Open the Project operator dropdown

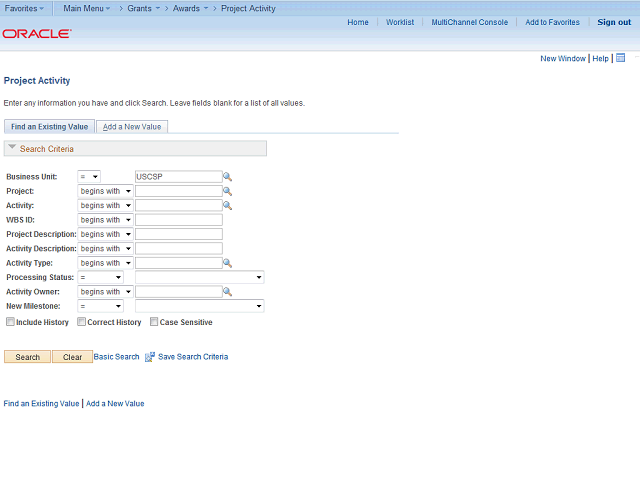pyautogui.click(x=105, y=191)
